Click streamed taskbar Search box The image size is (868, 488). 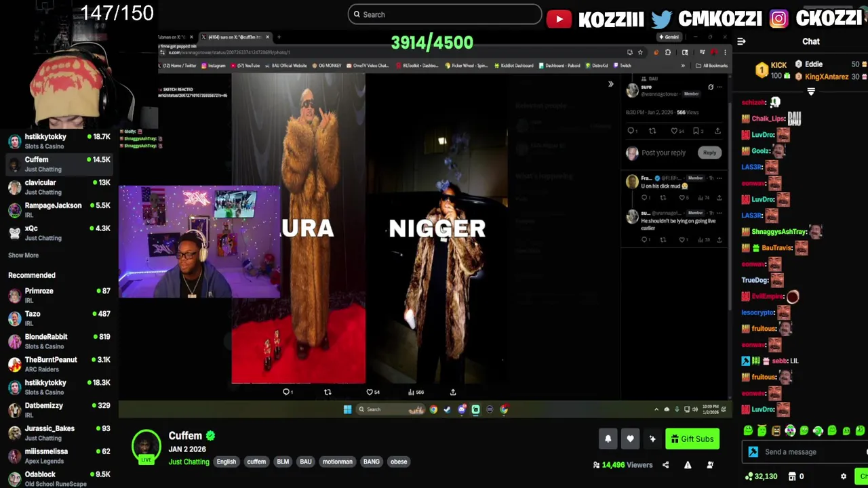tap(390, 409)
